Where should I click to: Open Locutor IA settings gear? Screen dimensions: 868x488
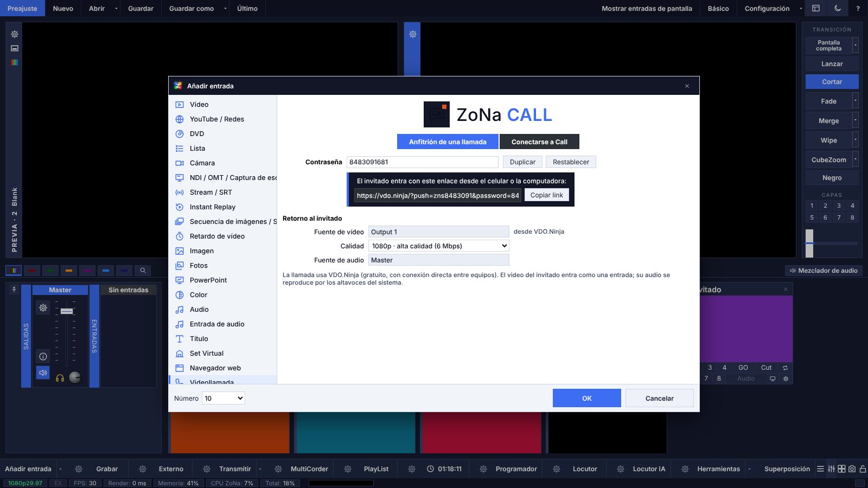621,469
